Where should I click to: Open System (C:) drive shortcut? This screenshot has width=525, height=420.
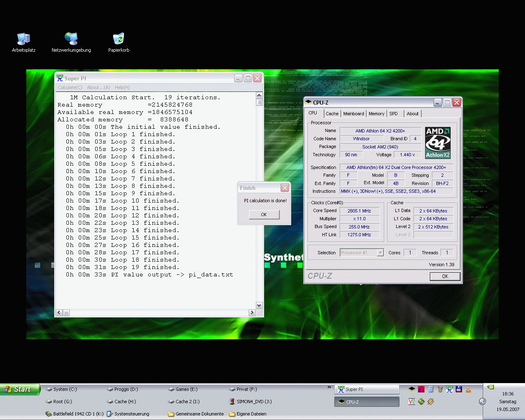(x=62, y=389)
